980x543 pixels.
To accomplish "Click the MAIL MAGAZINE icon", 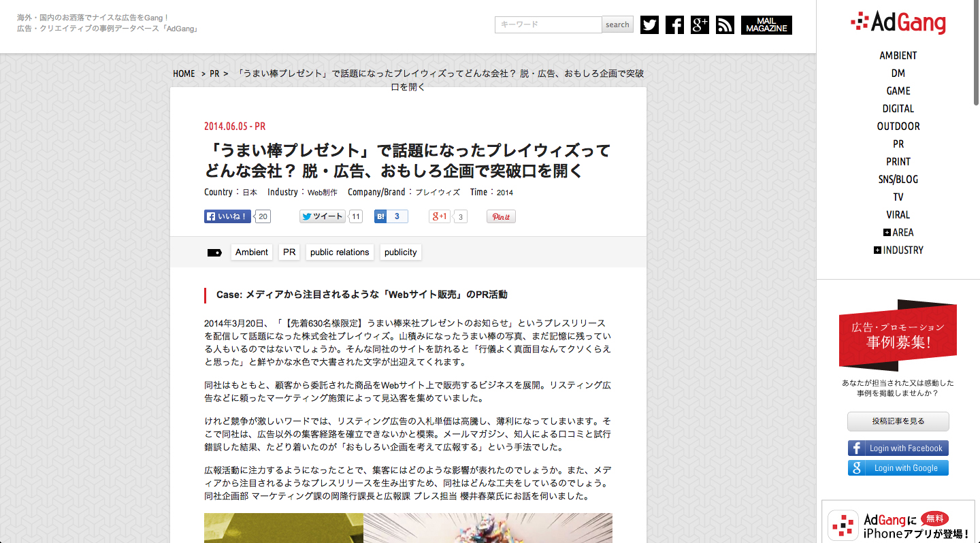I will 766,24.
